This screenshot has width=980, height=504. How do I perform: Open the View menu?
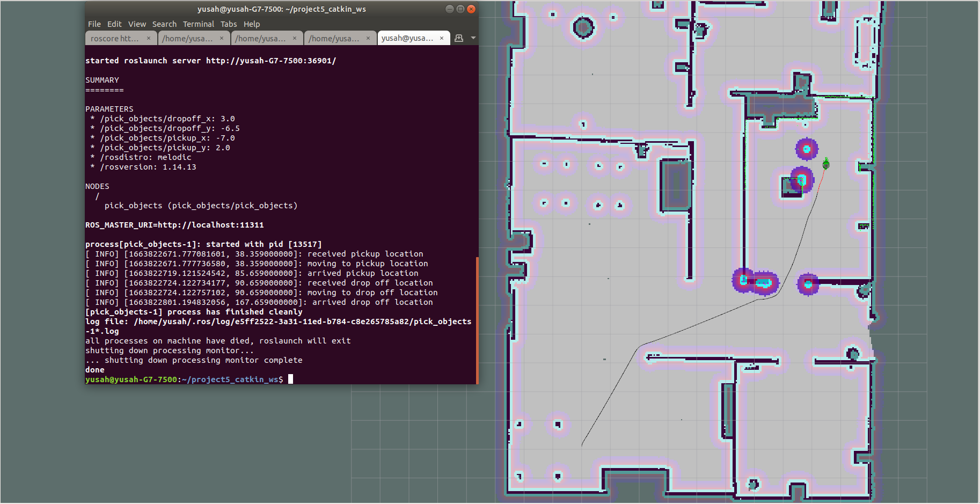(137, 24)
